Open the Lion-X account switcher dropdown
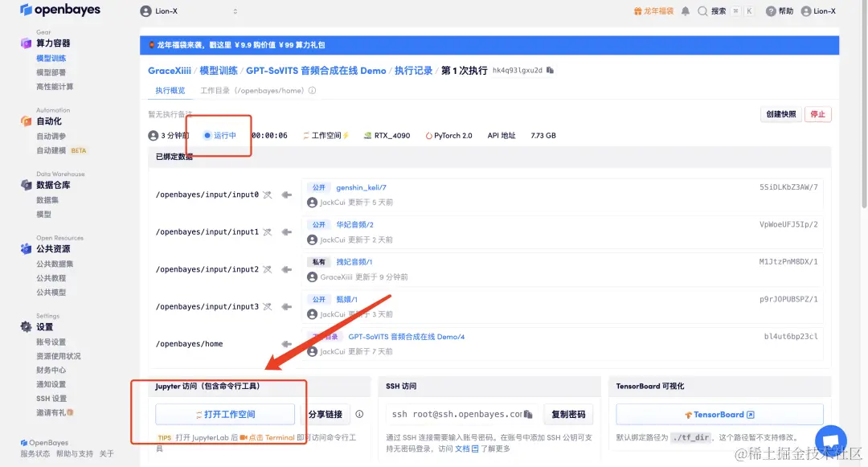The image size is (868, 467). click(x=190, y=11)
